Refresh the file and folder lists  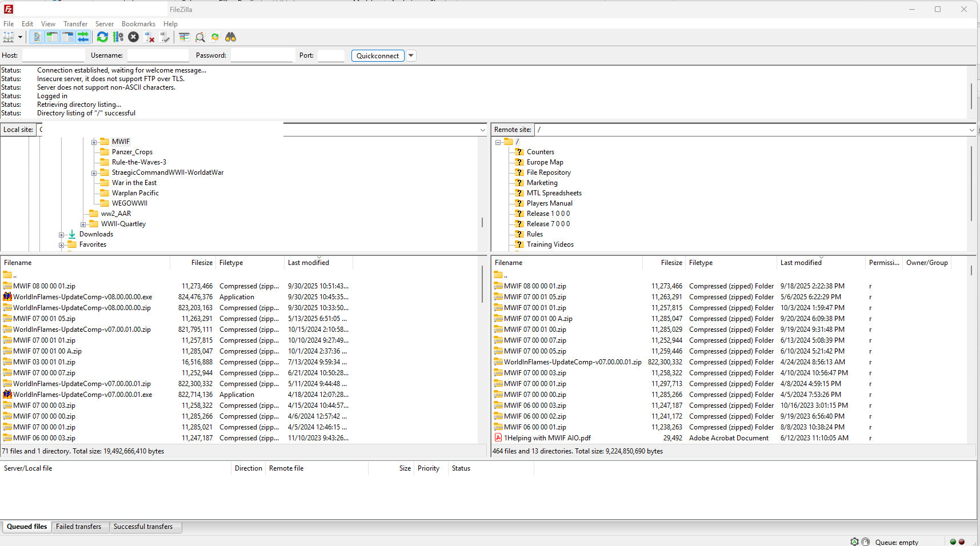102,37
